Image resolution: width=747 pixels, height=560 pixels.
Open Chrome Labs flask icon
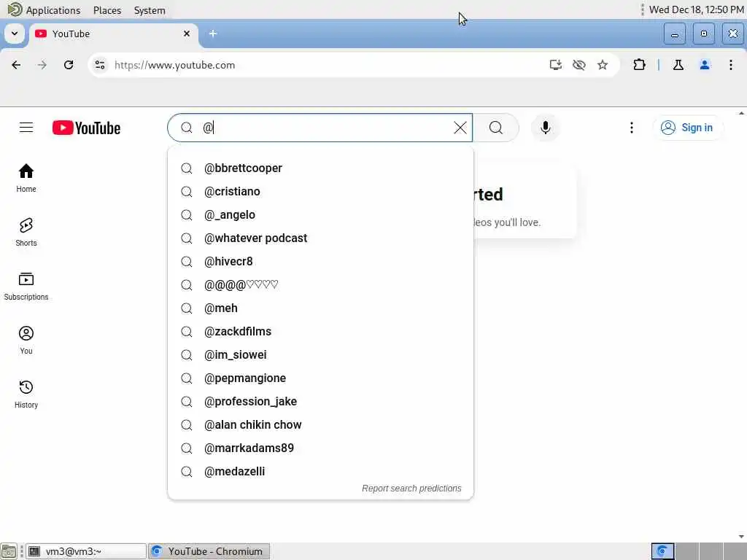[x=678, y=65]
